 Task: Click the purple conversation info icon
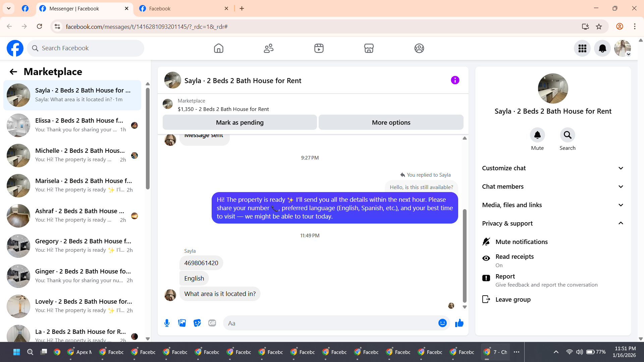[x=455, y=80]
